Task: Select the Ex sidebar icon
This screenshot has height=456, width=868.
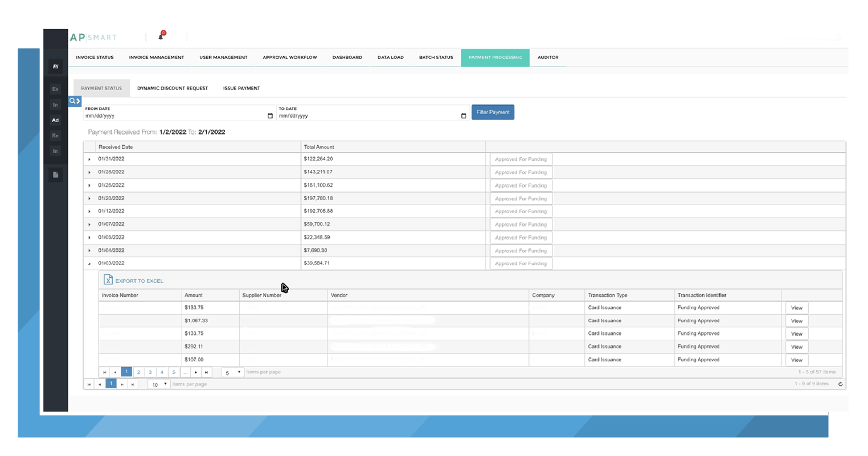Action: pyautogui.click(x=55, y=89)
